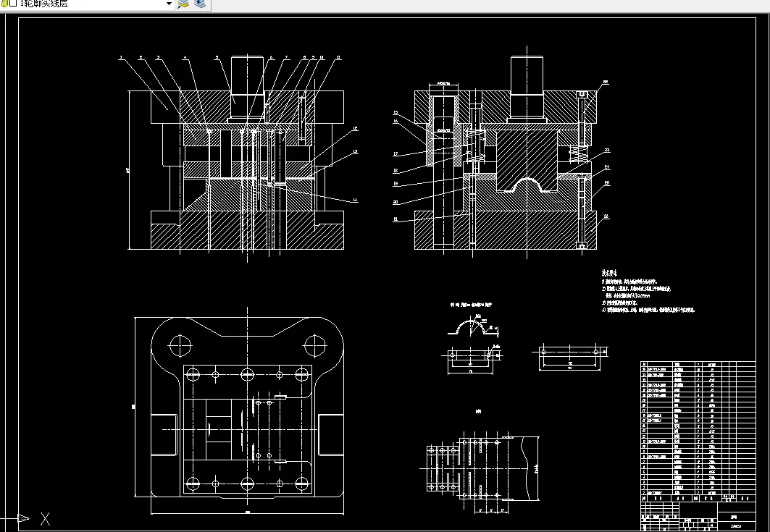Click the curved punch cavity in side view
Screen dimensions: 770x532
pyautogui.click(x=527, y=185)
